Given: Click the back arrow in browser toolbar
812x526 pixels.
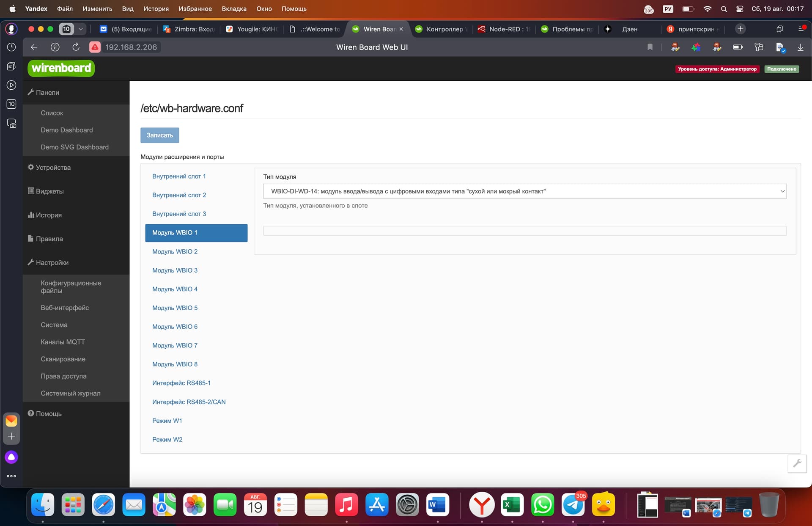Looking at the screenshot, I should click(34, 47).
